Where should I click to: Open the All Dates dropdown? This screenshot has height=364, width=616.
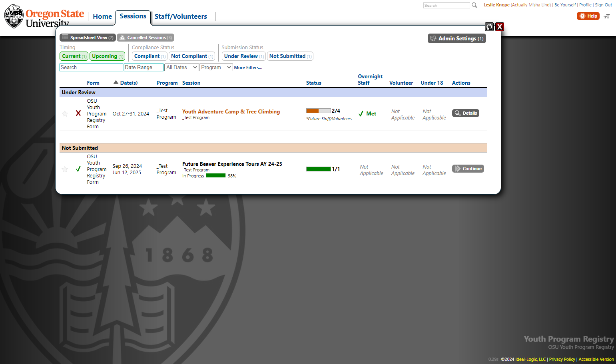tap(182, 68)
